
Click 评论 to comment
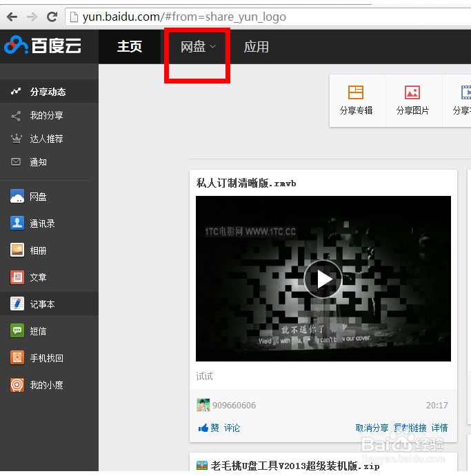pyautogui.click(x=232, y=428)
